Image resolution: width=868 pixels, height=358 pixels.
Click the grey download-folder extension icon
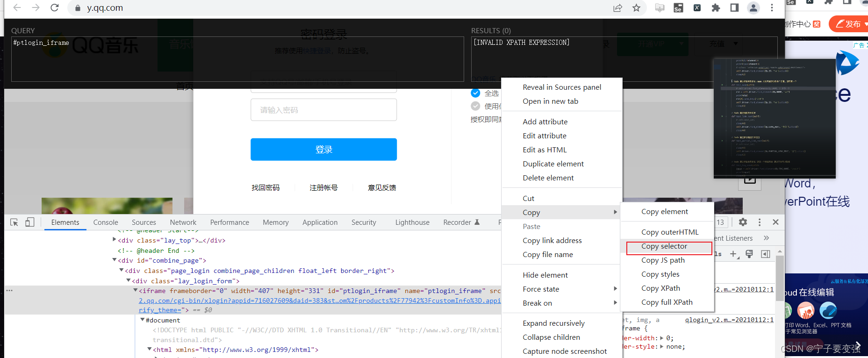660,8
